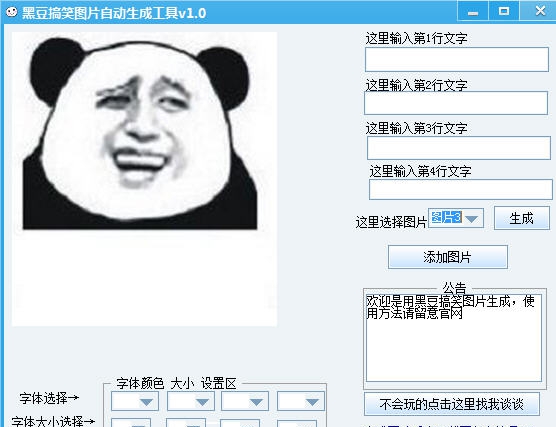Image resolution: width=556 pixels, height=427 pixels.
Task: Click 不会玩的点击这里找我谈谈 button
Action: point(452,404)
